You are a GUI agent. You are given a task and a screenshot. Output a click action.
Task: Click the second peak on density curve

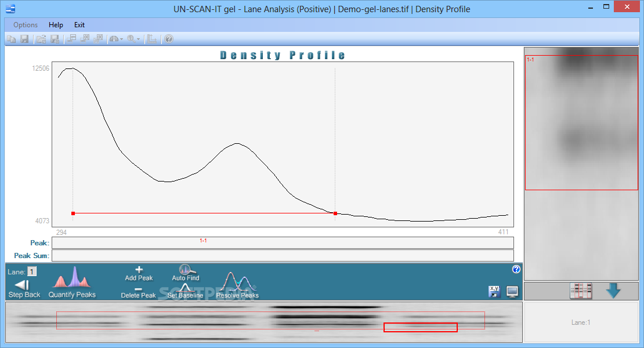[237, 144]
